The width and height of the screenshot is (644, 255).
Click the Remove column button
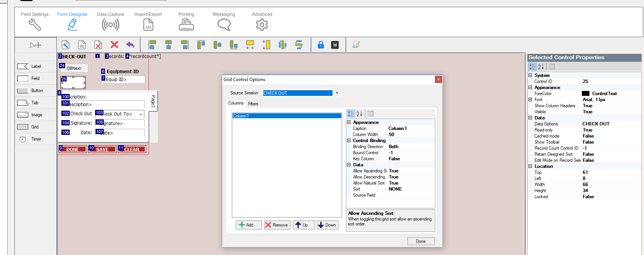[x=277, y=225]
